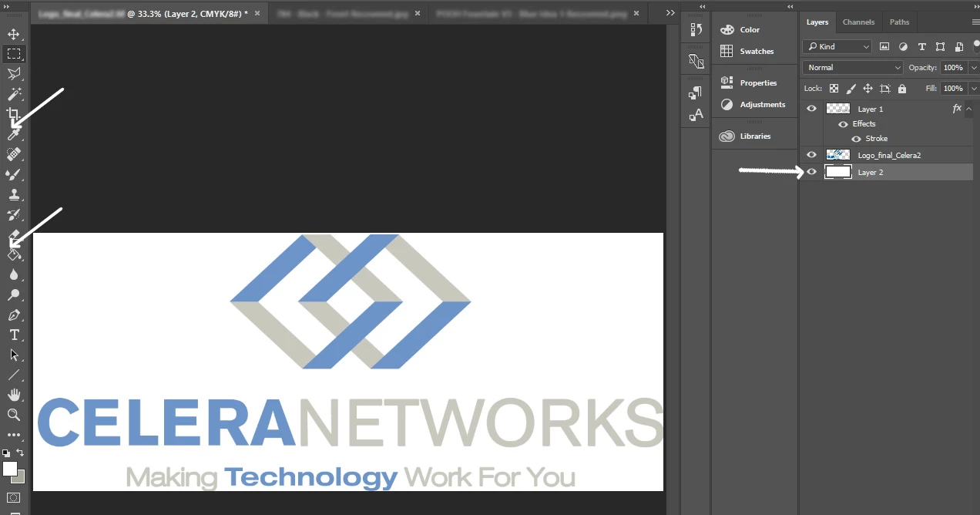Select the Path Selection tool
This screenshot has height=515, width=980.
(14, 355)
